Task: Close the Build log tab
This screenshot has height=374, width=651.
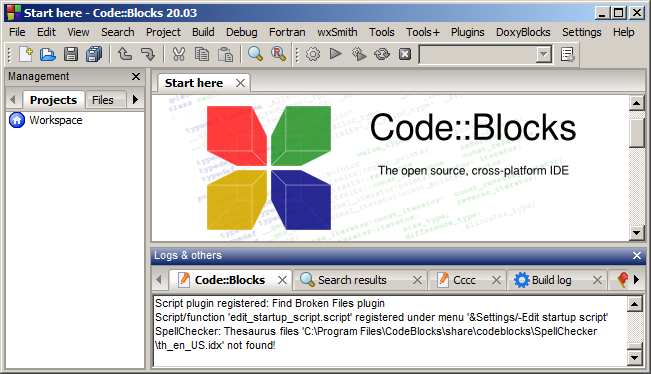Action: 597,280
